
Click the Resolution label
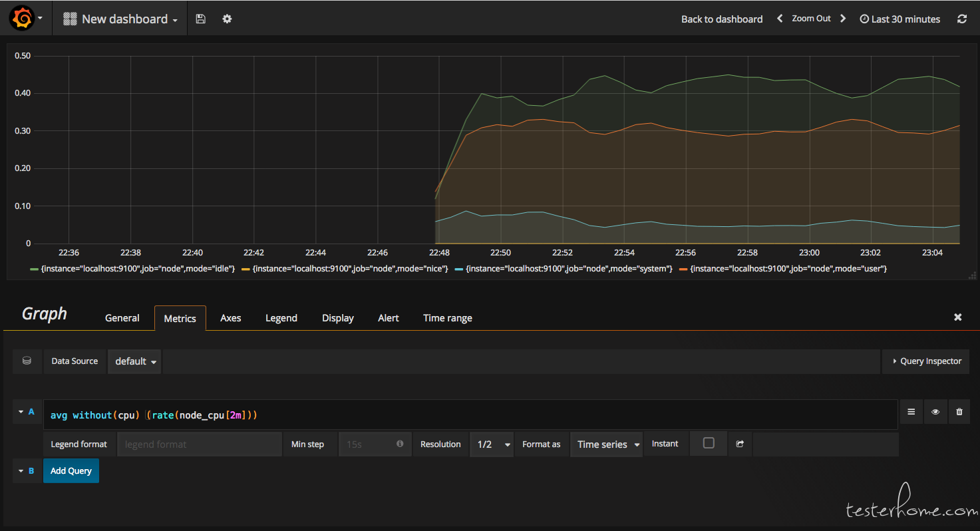pos(440,444)
